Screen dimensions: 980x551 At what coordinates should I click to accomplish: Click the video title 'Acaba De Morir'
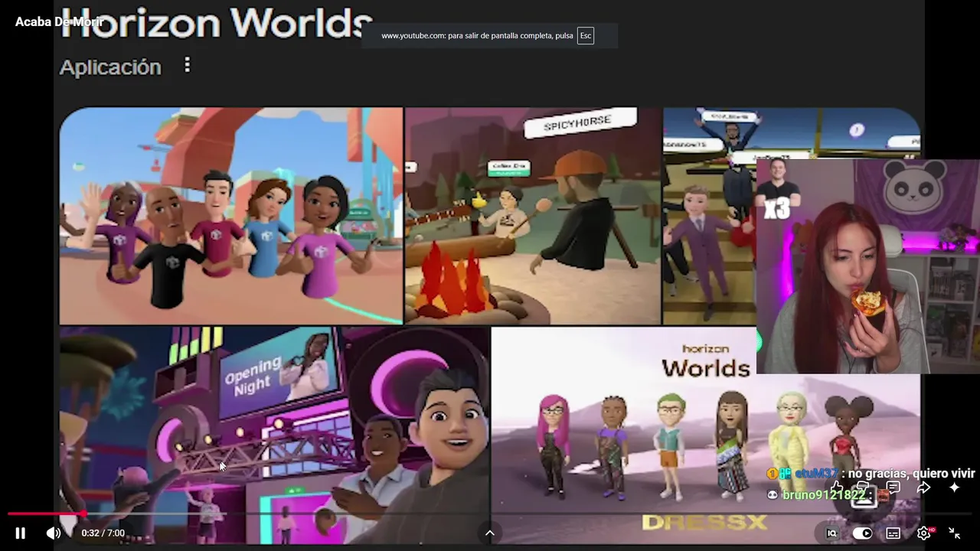click(59, 21)
